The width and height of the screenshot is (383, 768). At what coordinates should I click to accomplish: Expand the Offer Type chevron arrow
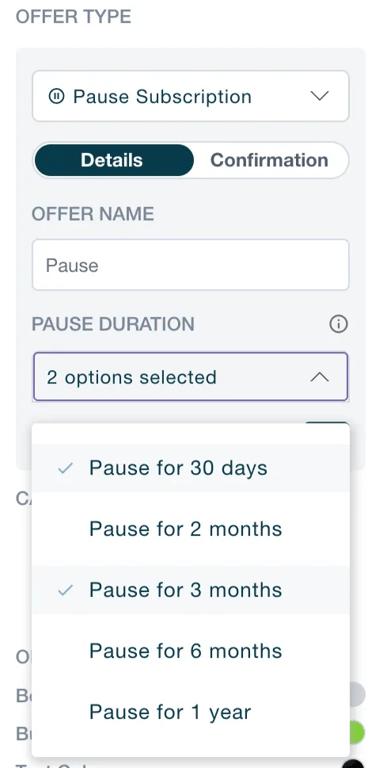click(x=320, y=96)
